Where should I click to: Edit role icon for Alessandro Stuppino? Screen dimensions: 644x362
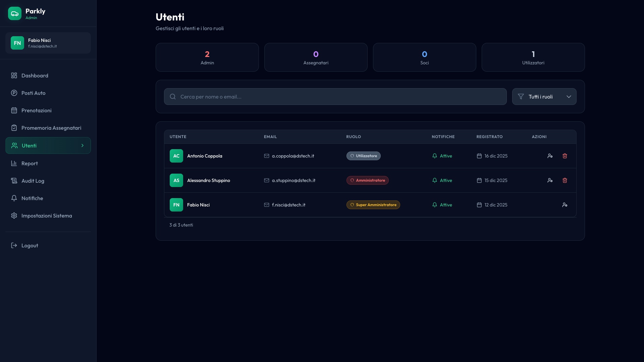pyautogui.click(x=550, y=180)
